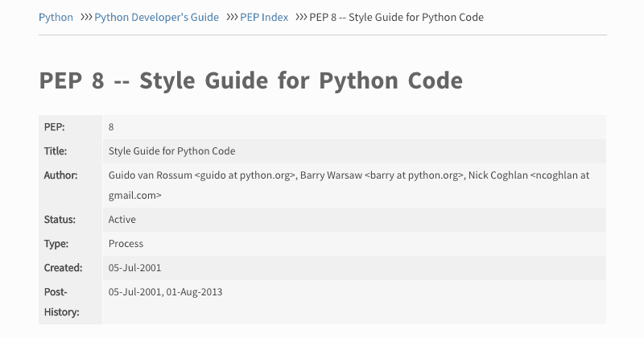The image size is (644, 338).
Task: Click the Active status value
Action: click(122, 220)
